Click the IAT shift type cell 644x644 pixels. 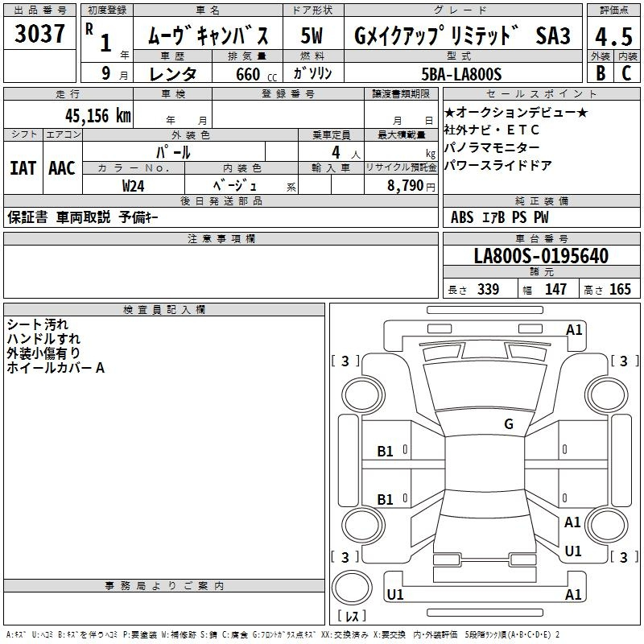click(x=23, y=167)
